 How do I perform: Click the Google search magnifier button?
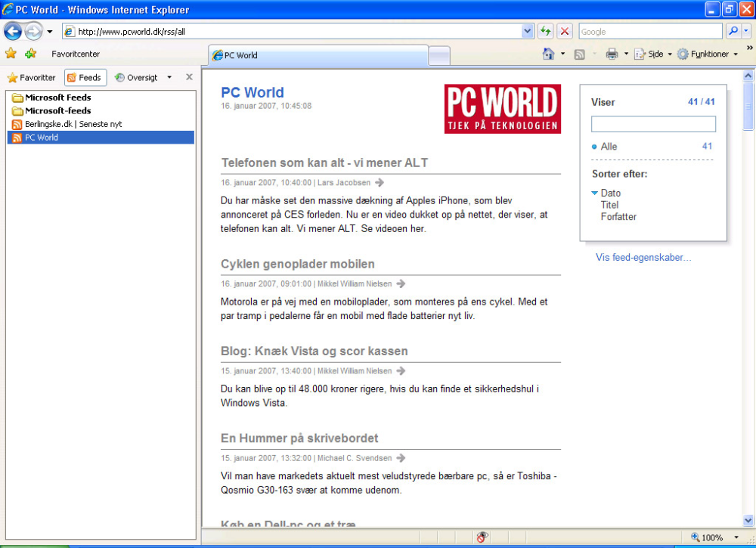click(733, 31)
